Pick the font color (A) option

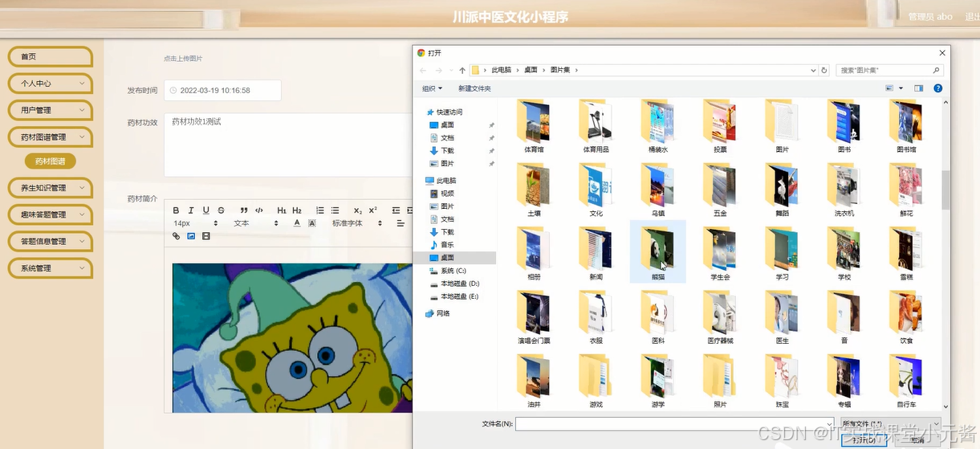pyautogui.click(x=297, y=223)
